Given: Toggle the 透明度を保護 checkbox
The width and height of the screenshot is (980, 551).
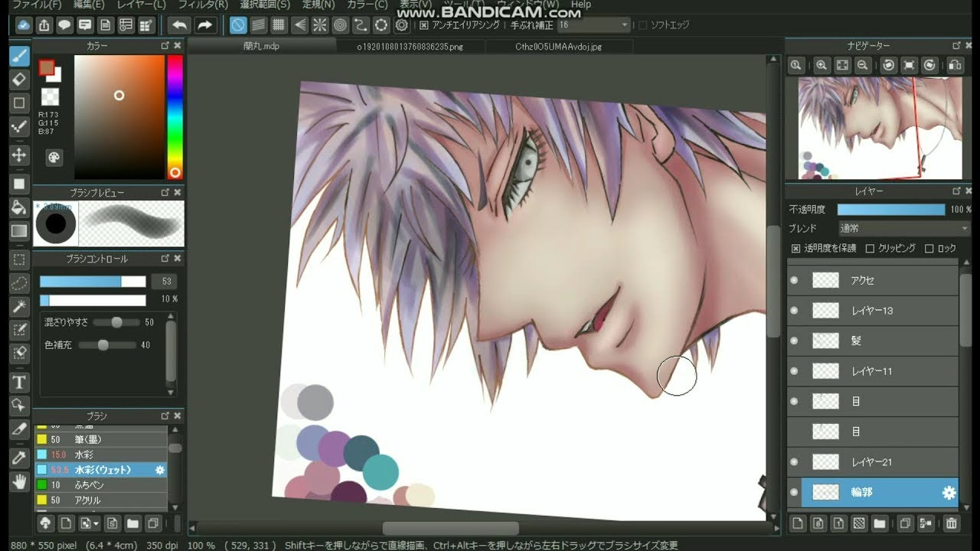Looking at the screenshot, I should click(x=795, y=249).
